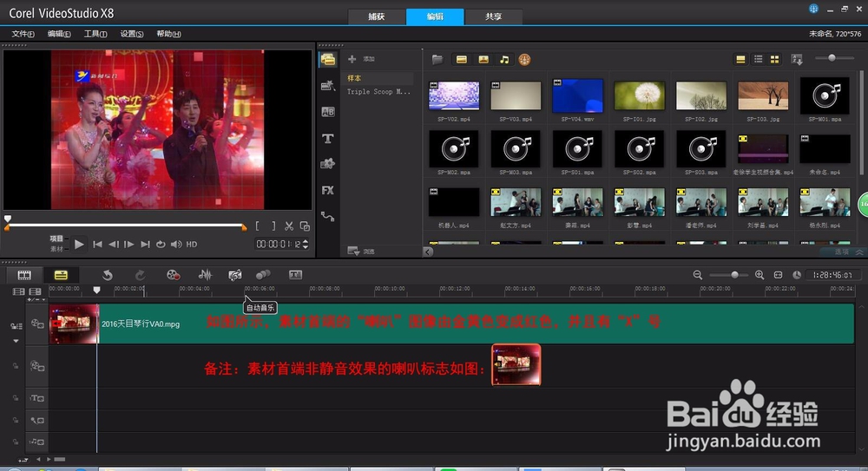Open the subtitle editor

pyautogui.click(x=296, y=275)
